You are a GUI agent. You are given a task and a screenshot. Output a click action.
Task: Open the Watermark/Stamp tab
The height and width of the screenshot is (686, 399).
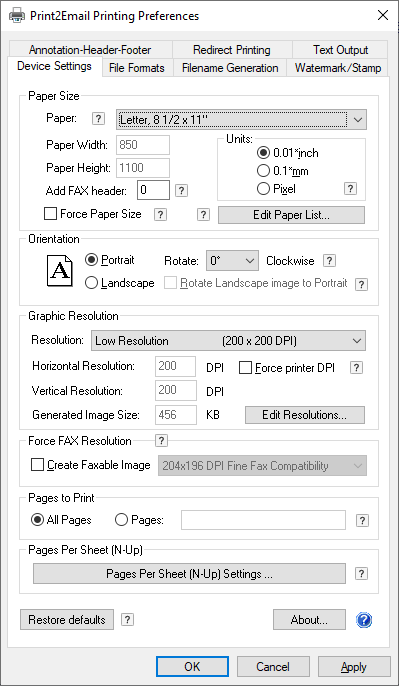click(338, 68)
